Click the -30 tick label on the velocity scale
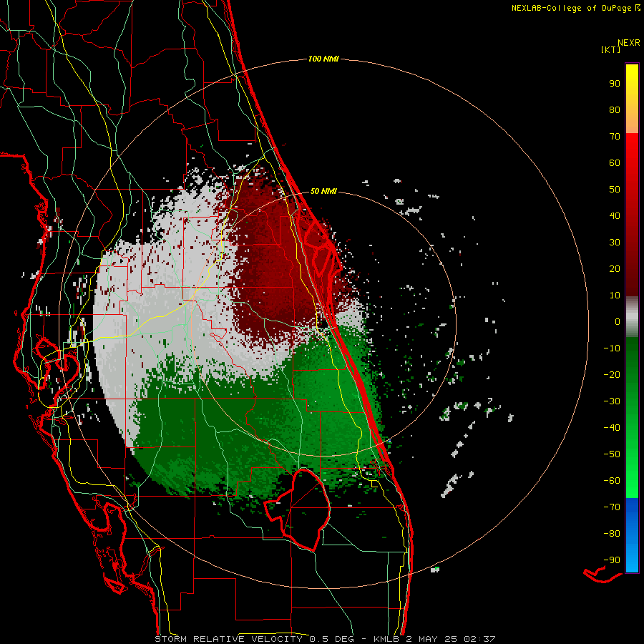 [612, 401]
